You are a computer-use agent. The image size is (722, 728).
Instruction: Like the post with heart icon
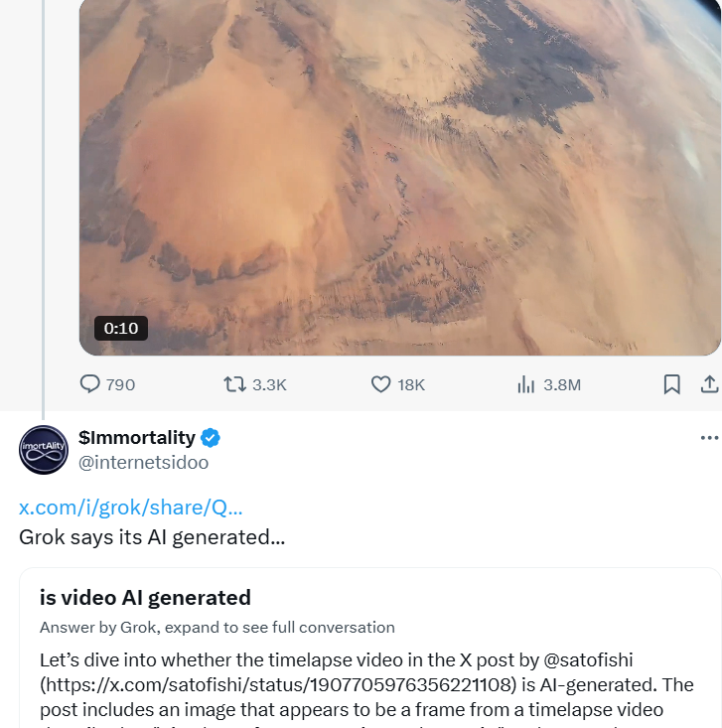pos(380,384)
